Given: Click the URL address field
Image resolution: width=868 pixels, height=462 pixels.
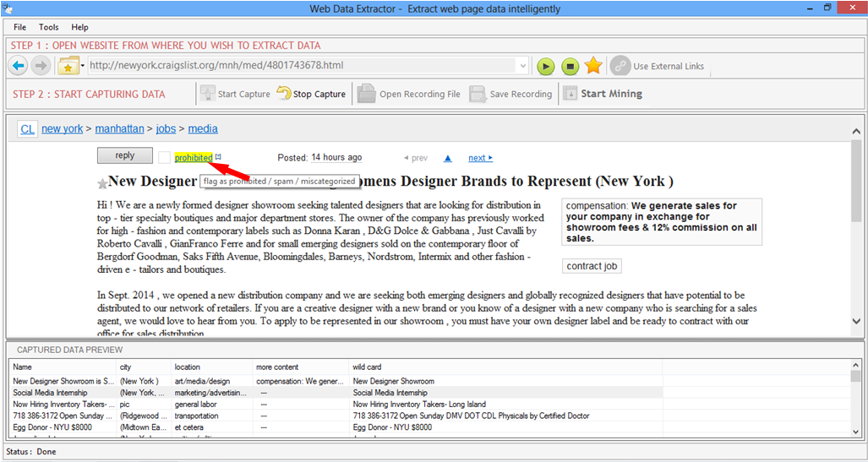Looking at the screenshot, I should click(x=302, y=66).
